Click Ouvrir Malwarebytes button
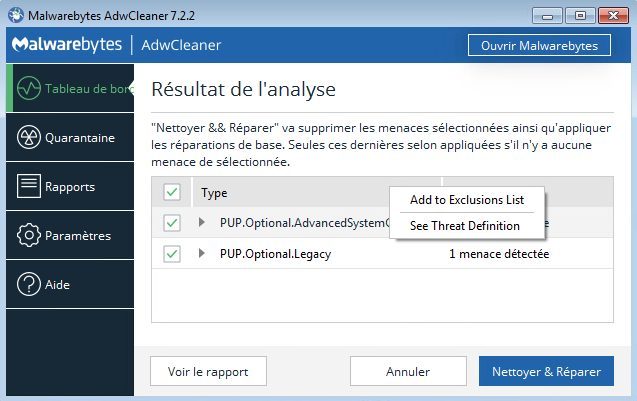Viewport: 637px width, 401px height. 539,46
